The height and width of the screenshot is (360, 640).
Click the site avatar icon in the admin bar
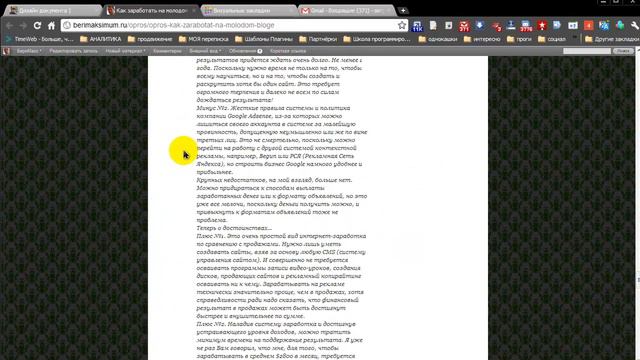6,51
